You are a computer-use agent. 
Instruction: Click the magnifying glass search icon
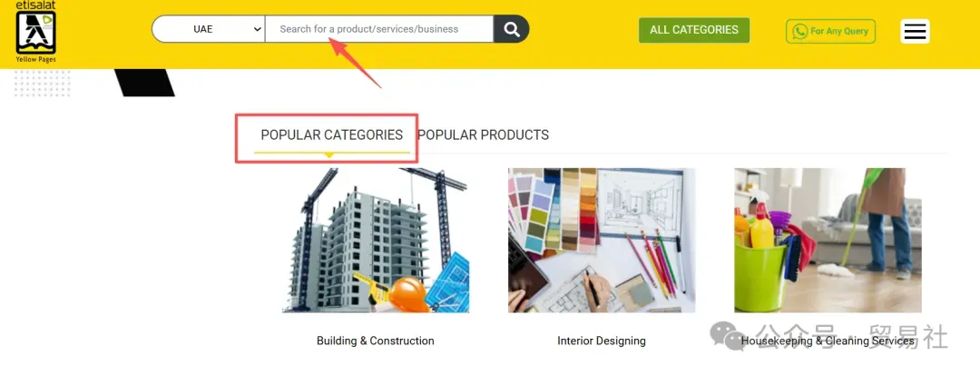click(x=511, y=29)
